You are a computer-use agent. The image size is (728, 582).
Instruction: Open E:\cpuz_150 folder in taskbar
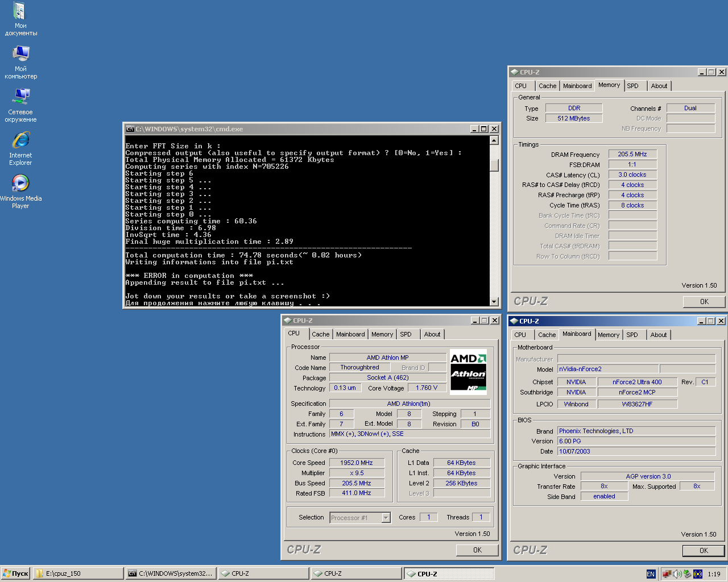[78, 573]
